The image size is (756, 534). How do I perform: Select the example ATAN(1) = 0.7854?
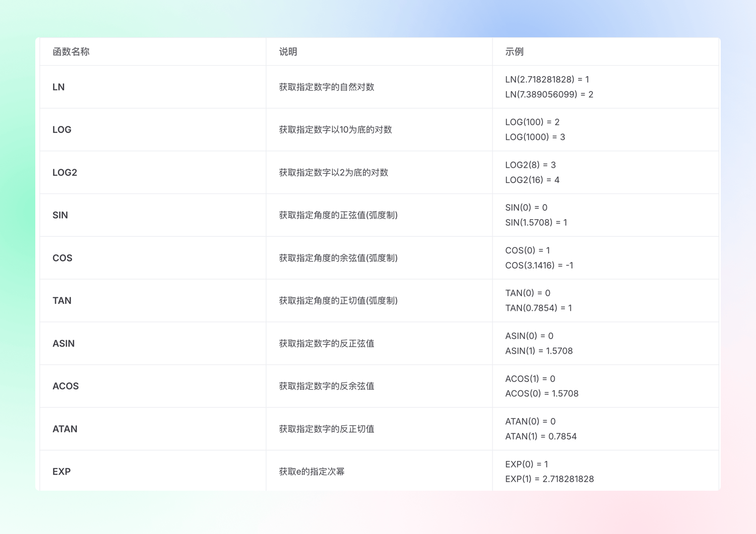coord(541,437)
